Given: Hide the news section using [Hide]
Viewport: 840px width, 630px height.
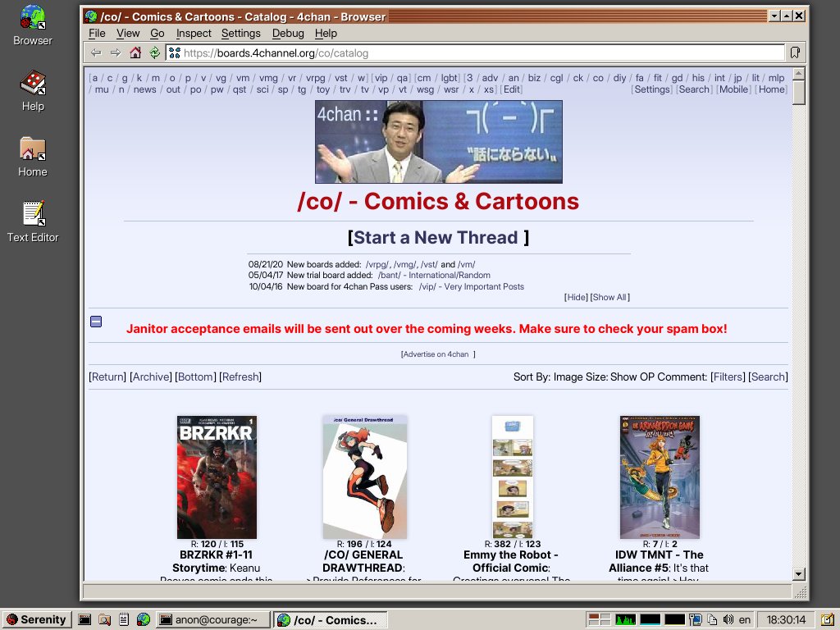Looking at the screenshot, I should [x=577, y=297].
